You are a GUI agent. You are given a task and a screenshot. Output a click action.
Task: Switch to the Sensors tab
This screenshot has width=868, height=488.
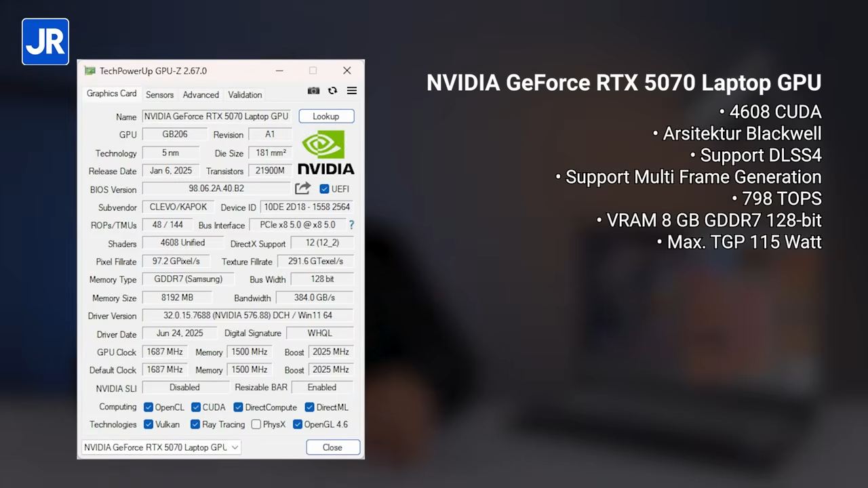(159, 95)
